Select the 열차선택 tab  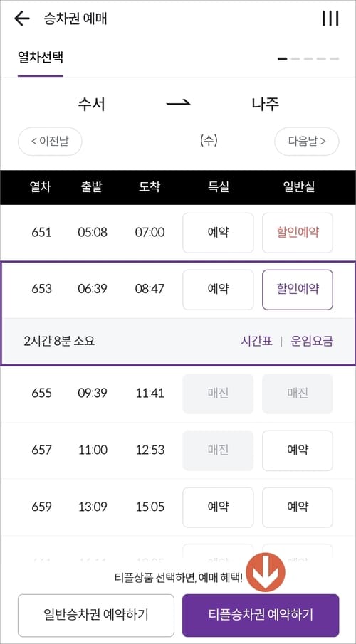coord(41,57)
